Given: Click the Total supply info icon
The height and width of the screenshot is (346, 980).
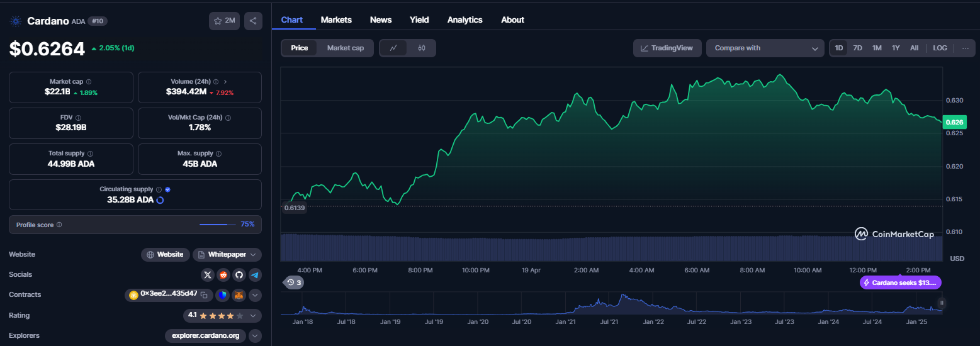Looking at the screenshot, I should pyautogui.click(x=91, y=153).
